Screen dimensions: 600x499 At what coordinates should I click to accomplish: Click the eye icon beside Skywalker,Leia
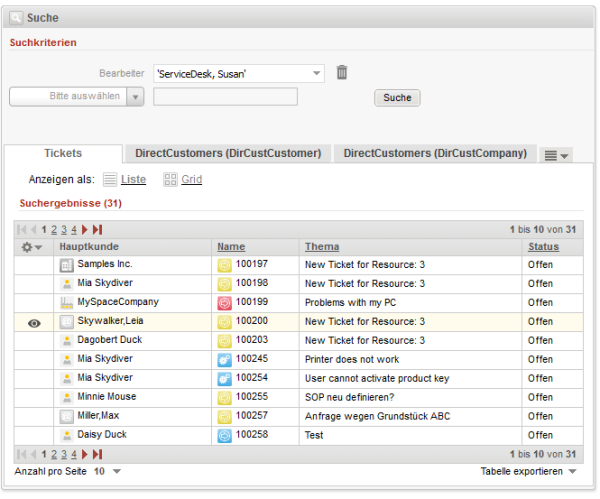[33, 322]
